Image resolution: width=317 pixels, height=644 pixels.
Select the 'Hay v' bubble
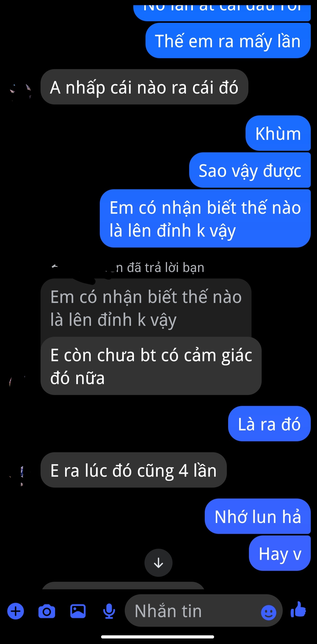pyautogui.click(x=280, y=553)
